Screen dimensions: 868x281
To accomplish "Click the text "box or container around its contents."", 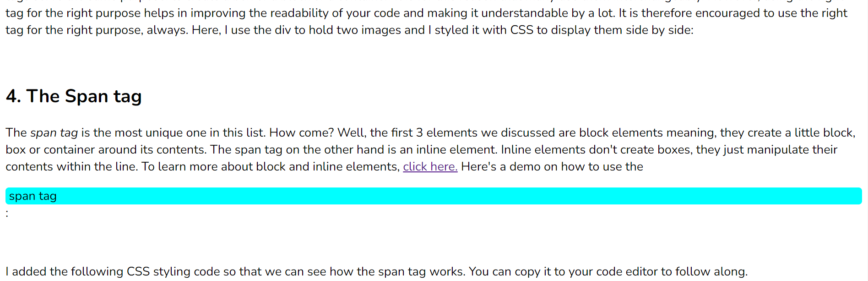I will tap(106, 150).
